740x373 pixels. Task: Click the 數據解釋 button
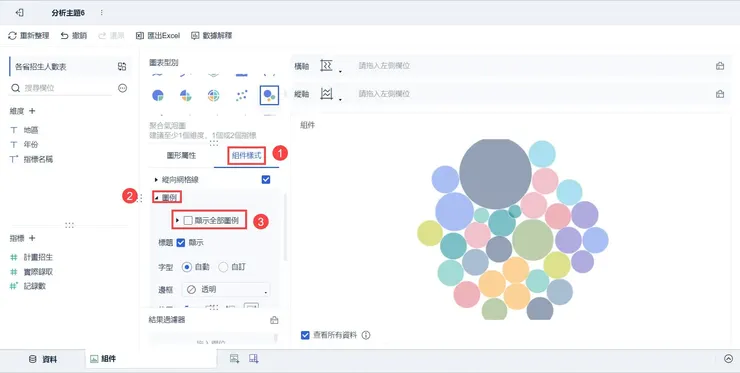pos(211,35)
